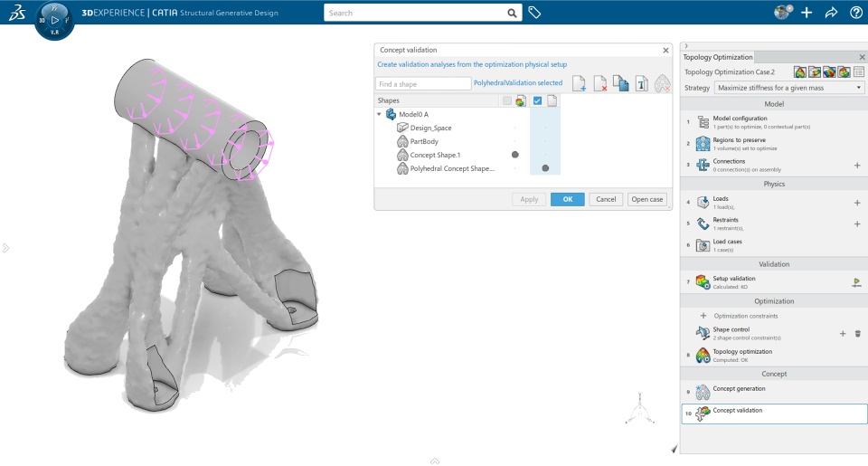Open the 3D compass button
Image resolution: width=868 pixels, height=466 pixels.
[54, 20]
